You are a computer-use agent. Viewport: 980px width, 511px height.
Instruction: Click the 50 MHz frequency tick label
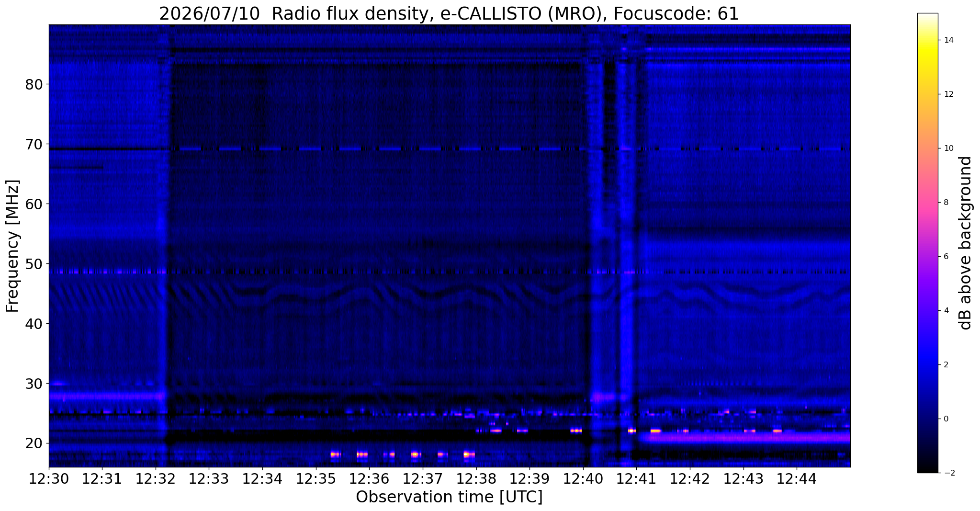click(x=34, y=264)
